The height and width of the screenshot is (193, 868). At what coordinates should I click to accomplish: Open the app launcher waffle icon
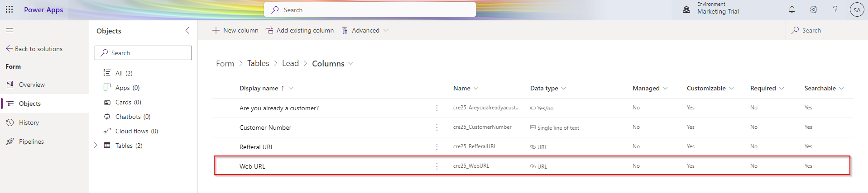coord(9,9)
